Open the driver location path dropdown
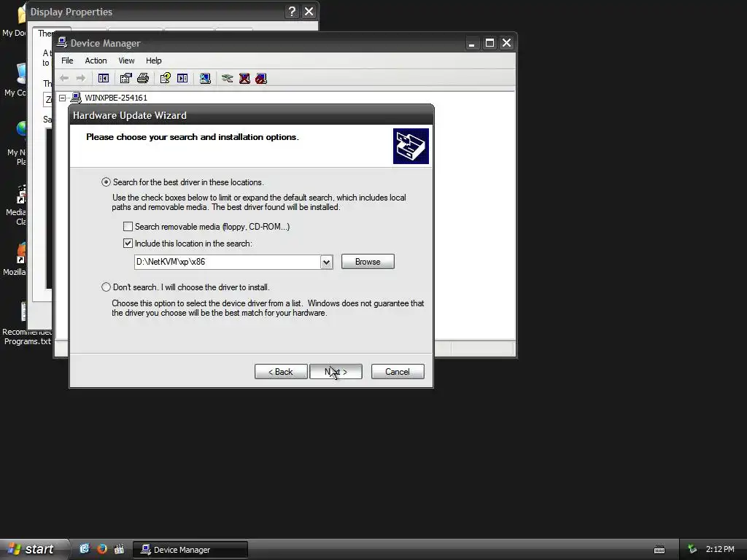747x560 pixels. pyautogui.click(x=326, y=262)
